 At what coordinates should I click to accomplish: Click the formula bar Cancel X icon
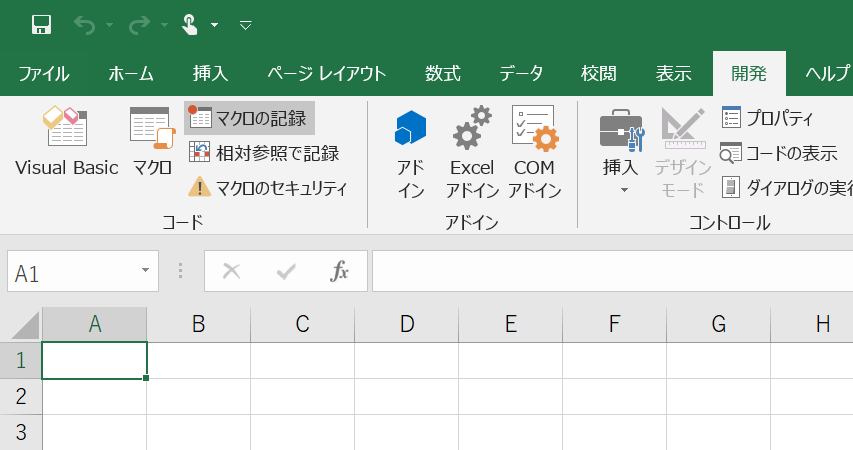coord(232,271)
